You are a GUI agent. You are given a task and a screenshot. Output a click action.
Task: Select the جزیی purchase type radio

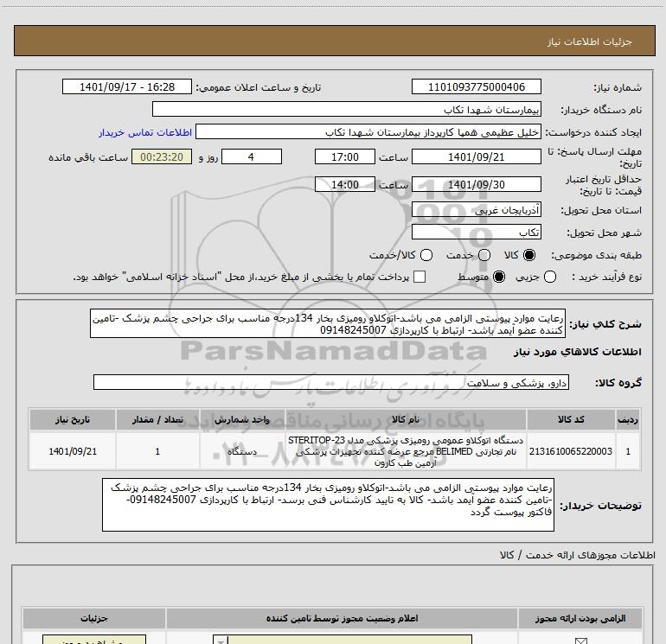coord(550,277)
